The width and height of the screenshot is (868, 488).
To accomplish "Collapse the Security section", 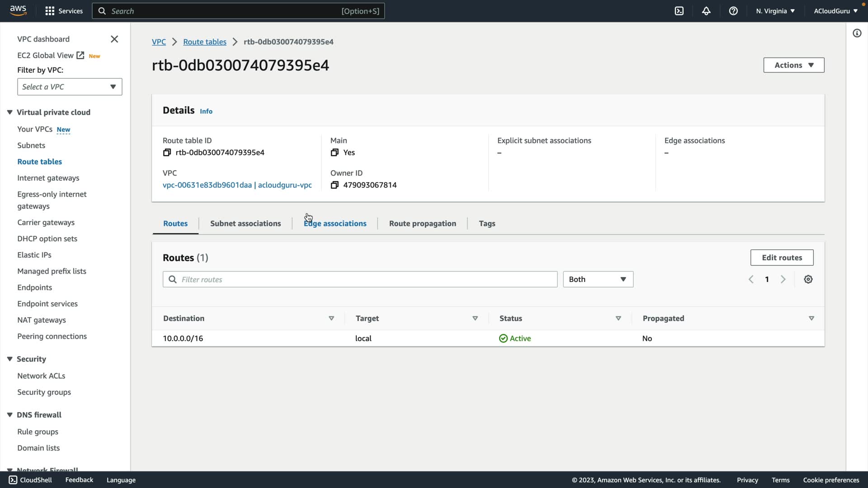I will [x=9, y=359].
